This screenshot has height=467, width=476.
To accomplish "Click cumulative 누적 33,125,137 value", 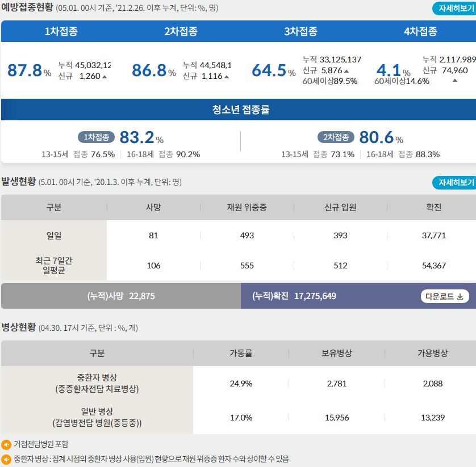I will [x=332, y=60].
